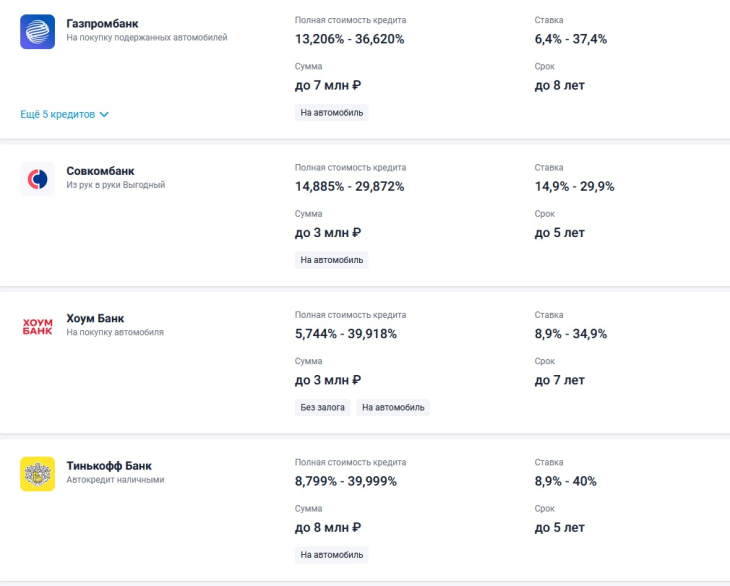Click the Газпромбанк rate 6,4% - 37,4%

pos(571,39)
